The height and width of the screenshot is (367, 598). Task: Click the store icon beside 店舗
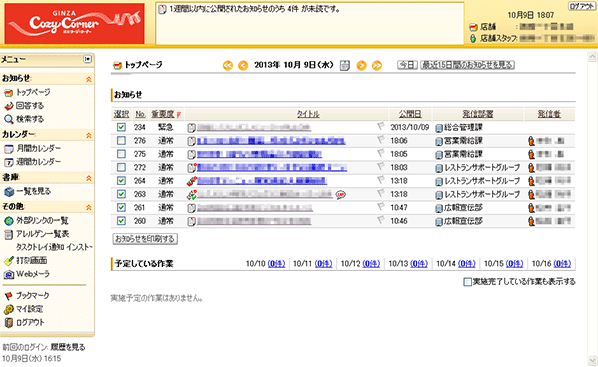pos(473,27)
